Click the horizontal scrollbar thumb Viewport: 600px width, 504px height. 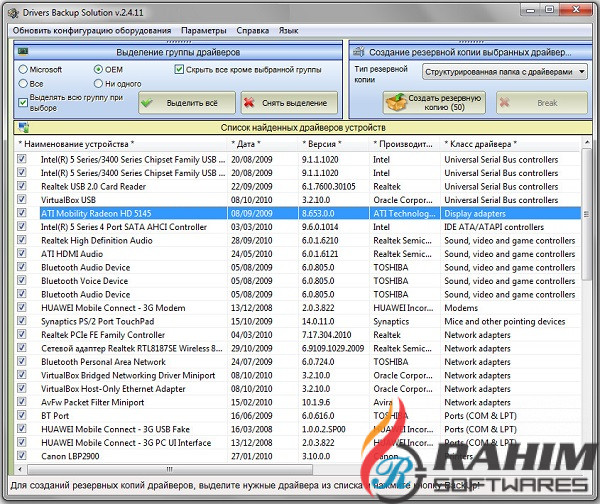pyautogui.click(x=170, y=469)
